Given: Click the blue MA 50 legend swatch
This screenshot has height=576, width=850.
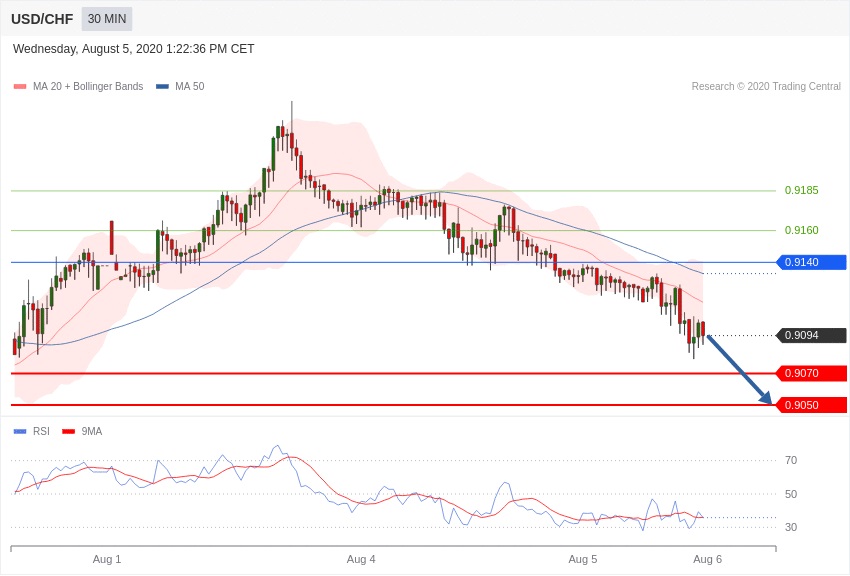Looking at the screenshot, I should click(x=163, y=87).
